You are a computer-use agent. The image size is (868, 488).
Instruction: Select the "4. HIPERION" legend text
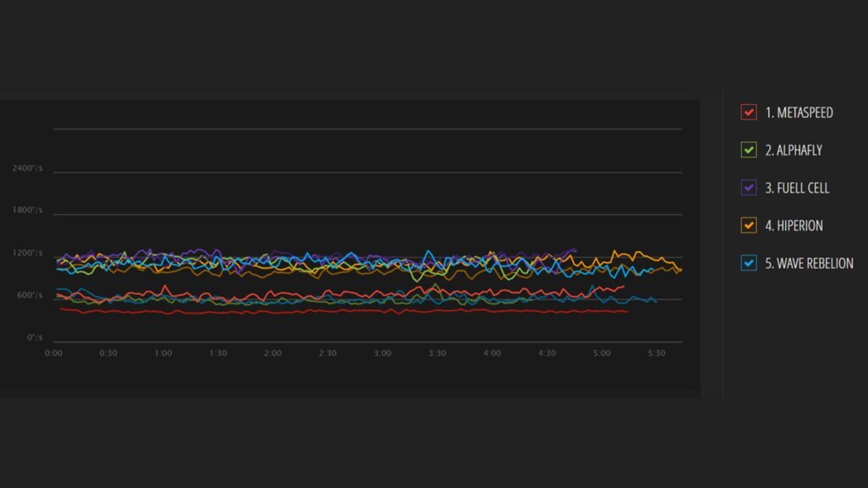[793, 225]
